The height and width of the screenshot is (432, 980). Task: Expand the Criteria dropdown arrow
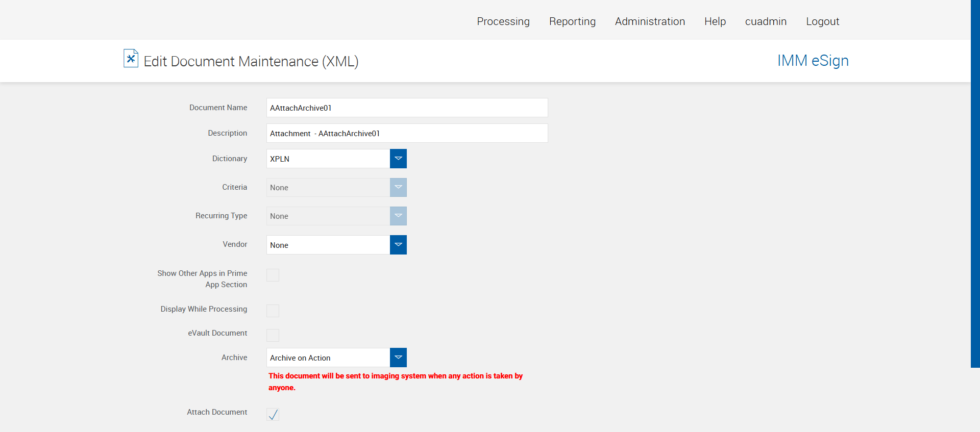(398, 187)
